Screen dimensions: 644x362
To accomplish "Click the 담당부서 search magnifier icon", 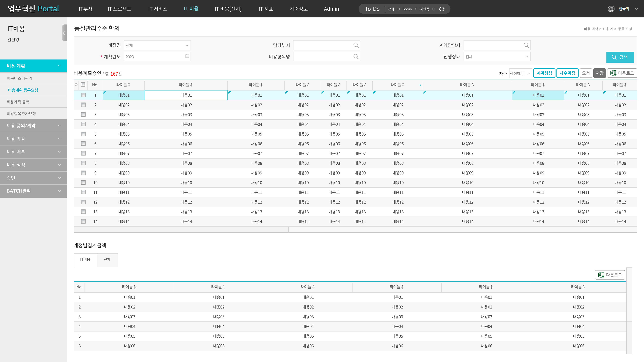I will (x=356, y=45).
